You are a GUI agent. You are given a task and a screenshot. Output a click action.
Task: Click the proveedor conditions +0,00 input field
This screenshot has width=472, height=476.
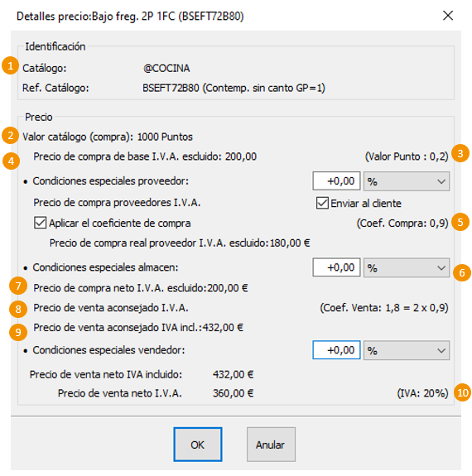(x=336, y=181)
